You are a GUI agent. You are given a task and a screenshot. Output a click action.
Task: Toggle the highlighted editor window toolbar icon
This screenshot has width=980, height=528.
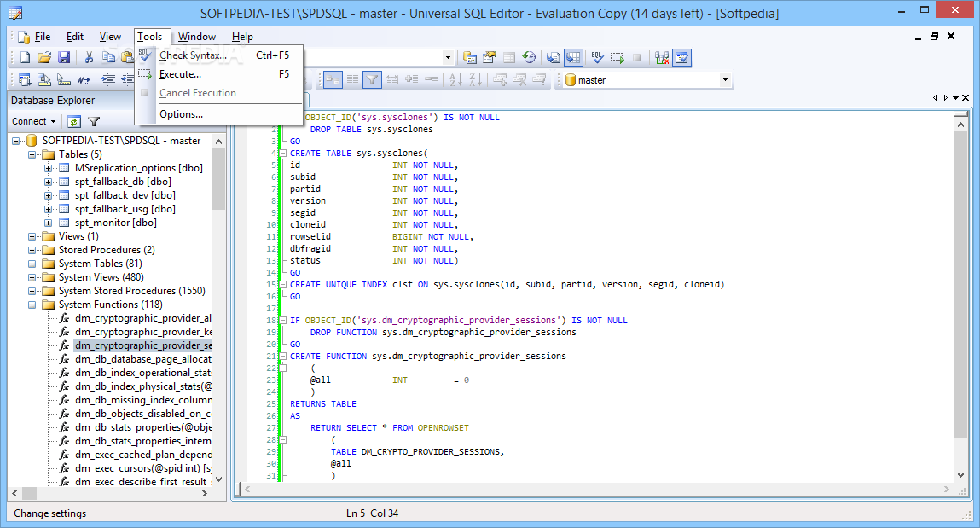click(681, 57)
